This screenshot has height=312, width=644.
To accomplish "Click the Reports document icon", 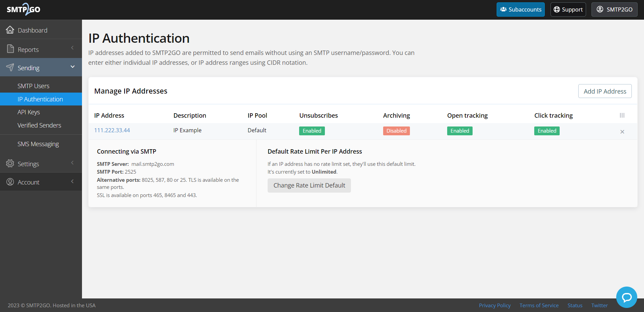I will 10,50.
